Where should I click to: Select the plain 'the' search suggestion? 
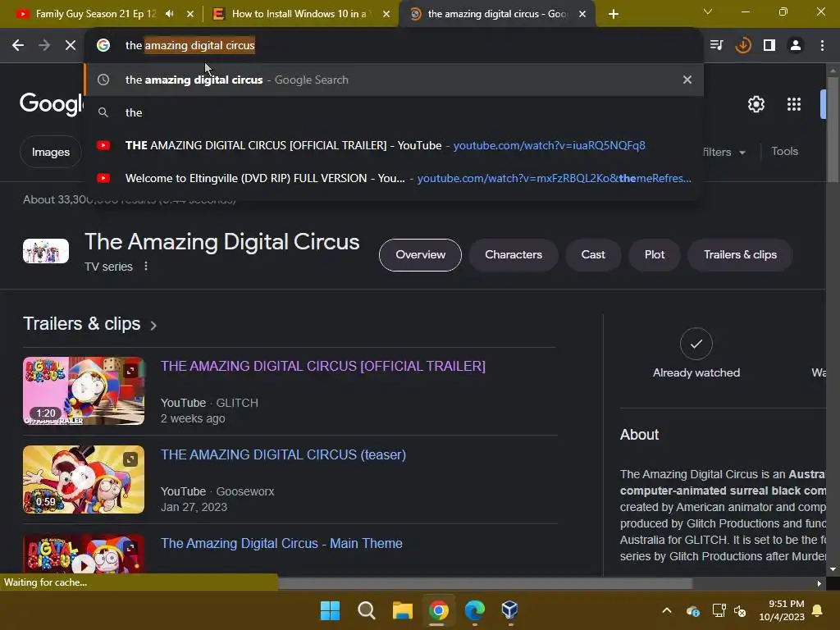394,112
